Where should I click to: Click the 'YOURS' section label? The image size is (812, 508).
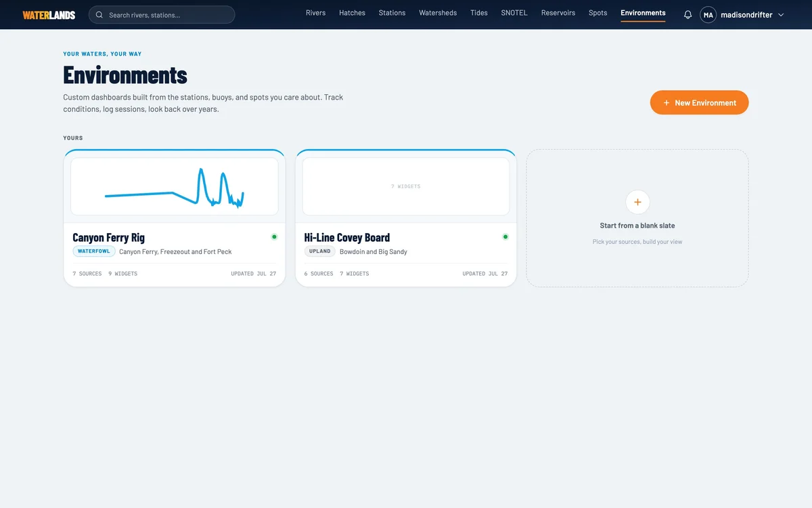point(73,138)
